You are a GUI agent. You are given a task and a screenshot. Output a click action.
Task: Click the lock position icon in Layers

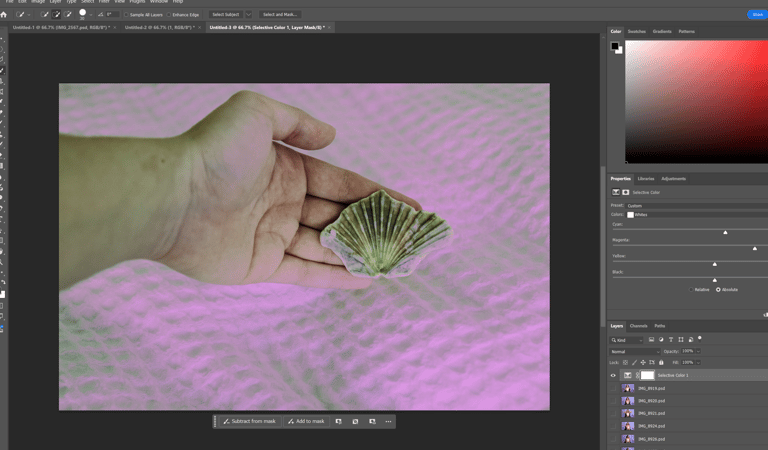pyautogui.click(x=643, y=362)
